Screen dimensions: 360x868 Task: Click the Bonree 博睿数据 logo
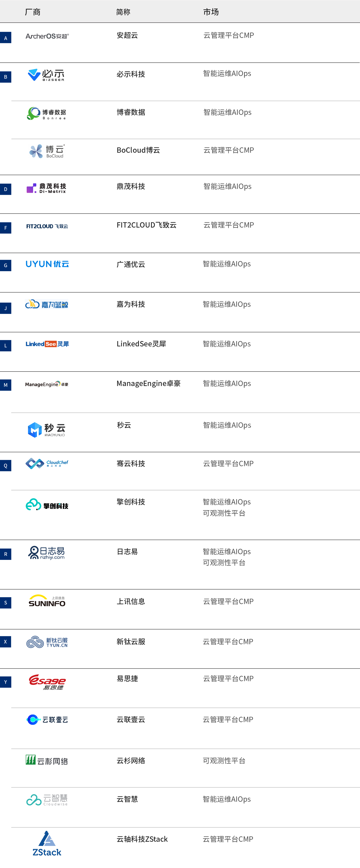pyautogui.click(x=46, y=113)
